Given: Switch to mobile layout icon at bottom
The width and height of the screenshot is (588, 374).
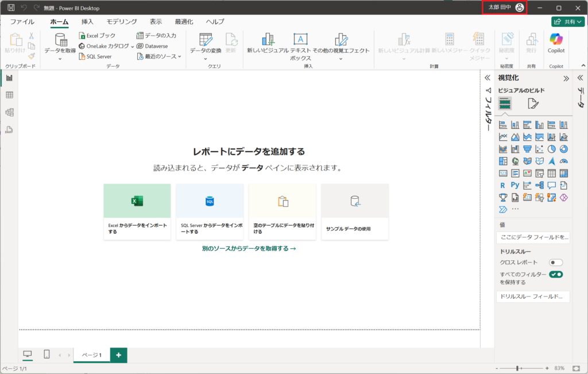Looking at the screenshot, I should click(47, 354).
